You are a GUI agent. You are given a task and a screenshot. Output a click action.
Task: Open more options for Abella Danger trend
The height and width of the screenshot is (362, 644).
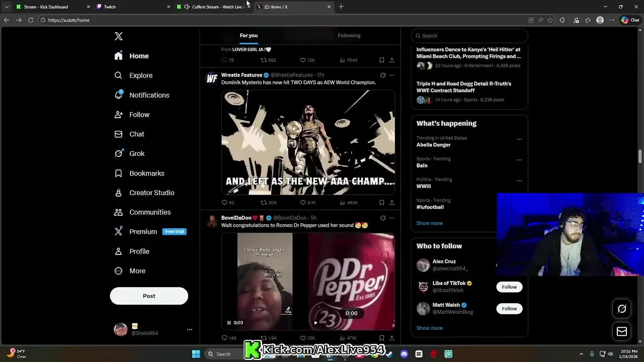[x=519, y=139]
